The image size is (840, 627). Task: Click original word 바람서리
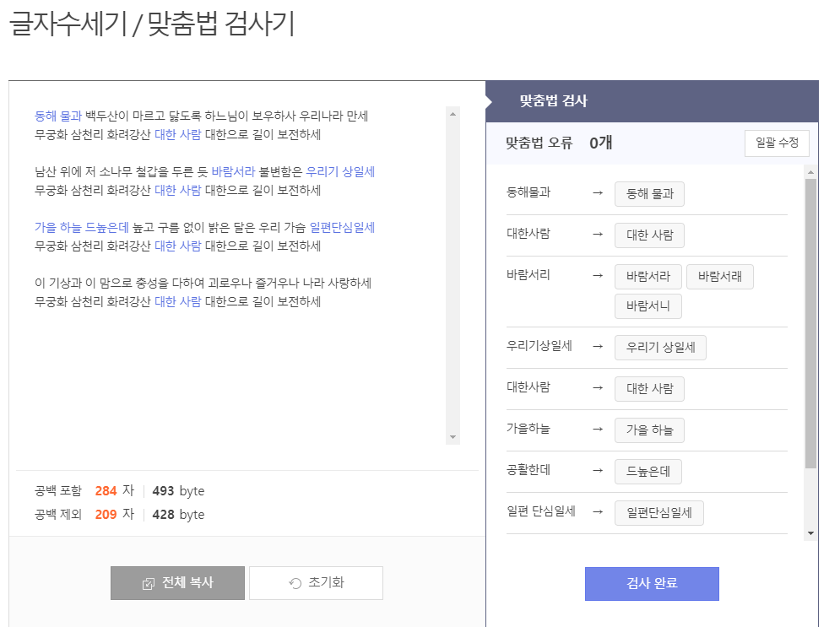[528, 274]
